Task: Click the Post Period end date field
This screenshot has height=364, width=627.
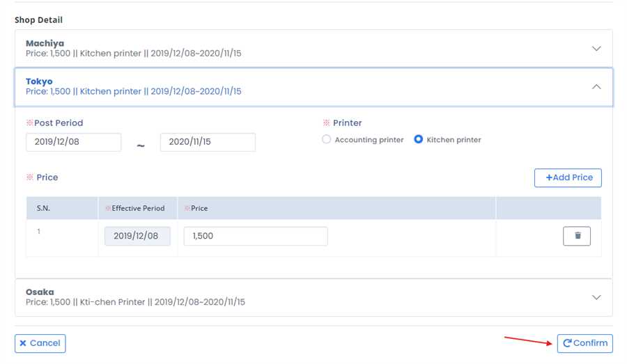Action: coord(208,143)
